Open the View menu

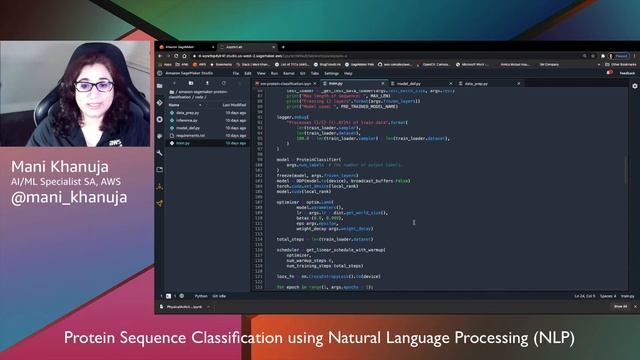click(261, 73)
